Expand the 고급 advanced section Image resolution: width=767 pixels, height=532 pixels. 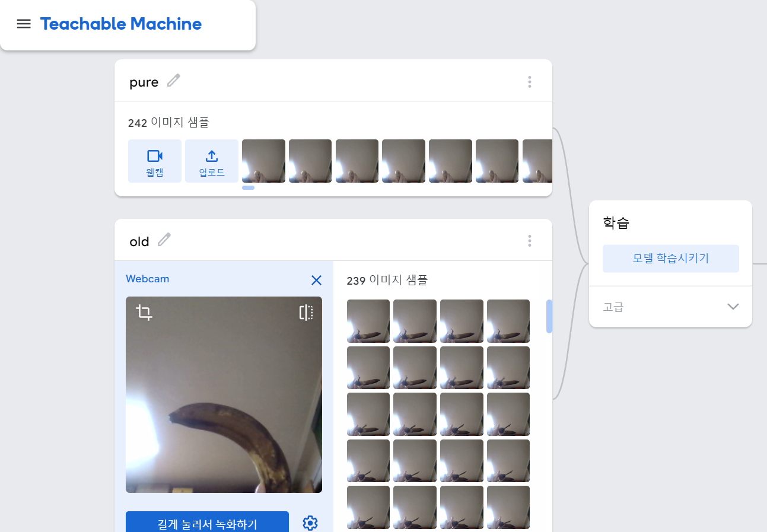point(613,306)
